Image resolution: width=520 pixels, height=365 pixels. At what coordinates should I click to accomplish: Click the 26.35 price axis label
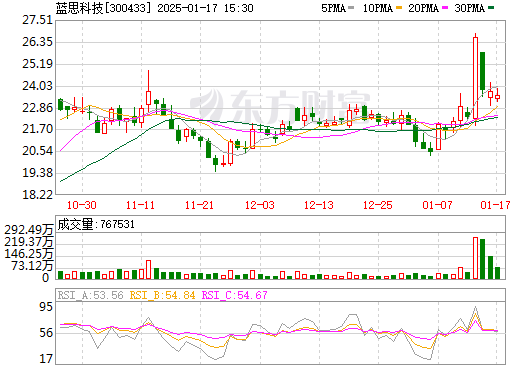tap(37, 42)
